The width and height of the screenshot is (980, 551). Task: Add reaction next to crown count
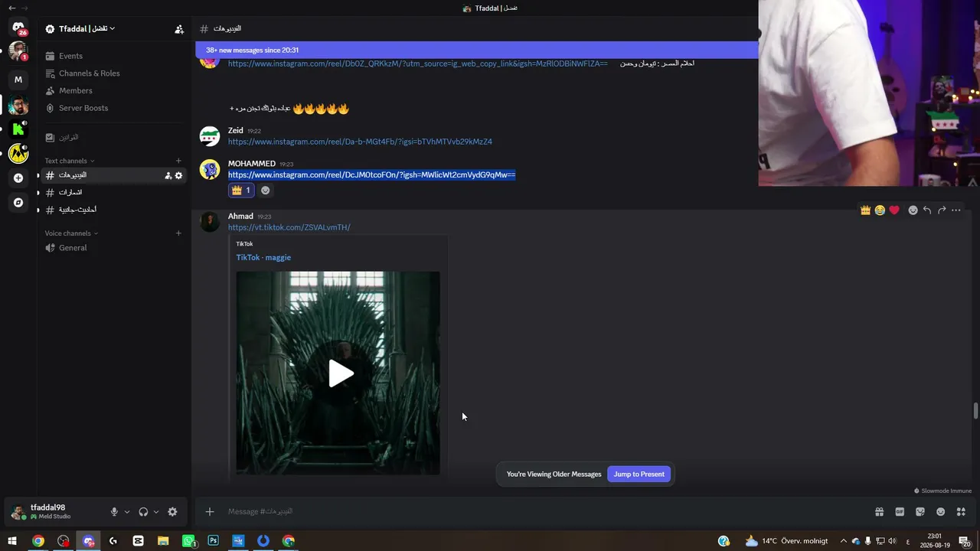pyautogui.click(x=266, y=191)
